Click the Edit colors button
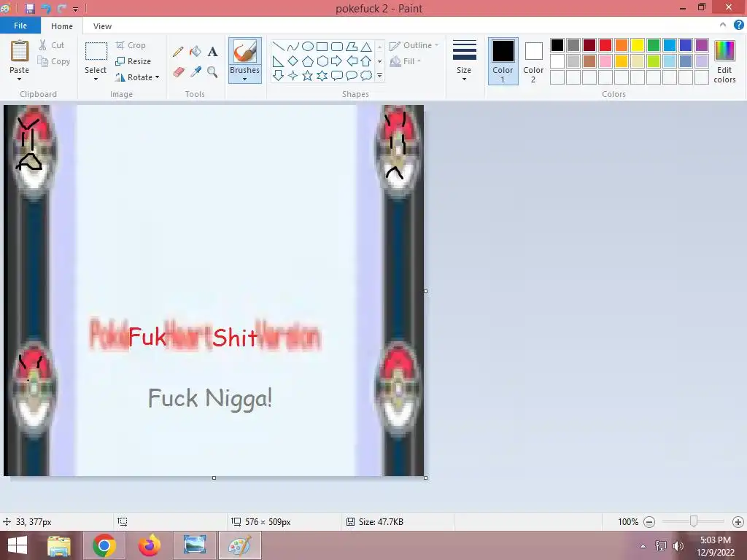This screenshot has width=747, height=560. tap(724, 61)
